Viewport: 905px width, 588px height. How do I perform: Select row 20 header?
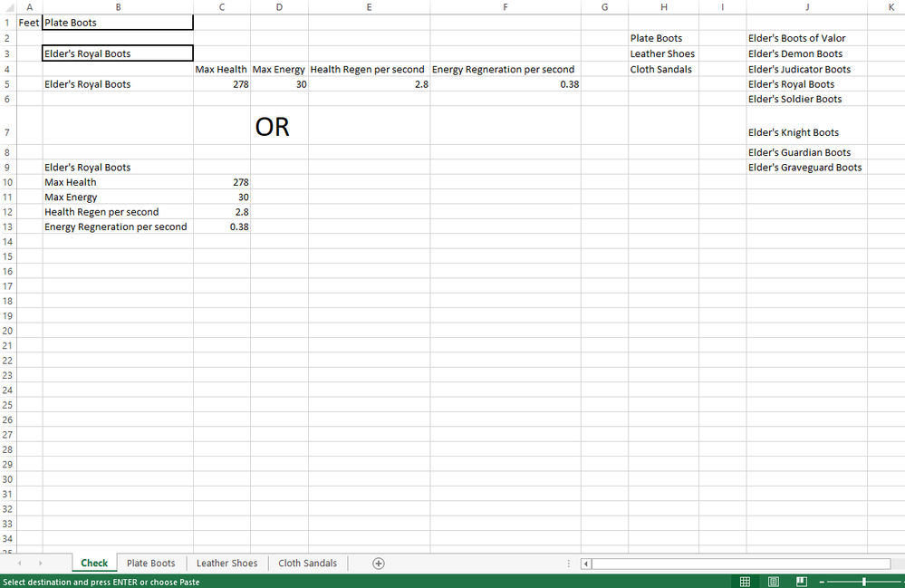point(7,331)
